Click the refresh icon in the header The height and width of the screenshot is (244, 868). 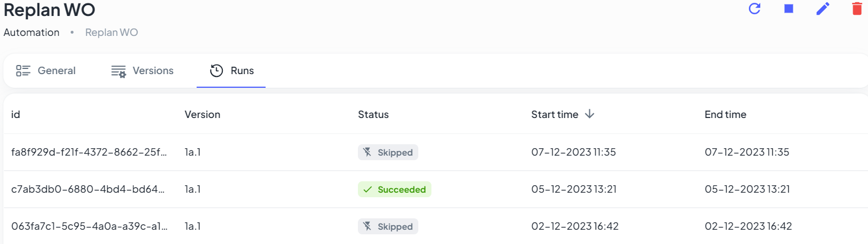coord(755,9)
